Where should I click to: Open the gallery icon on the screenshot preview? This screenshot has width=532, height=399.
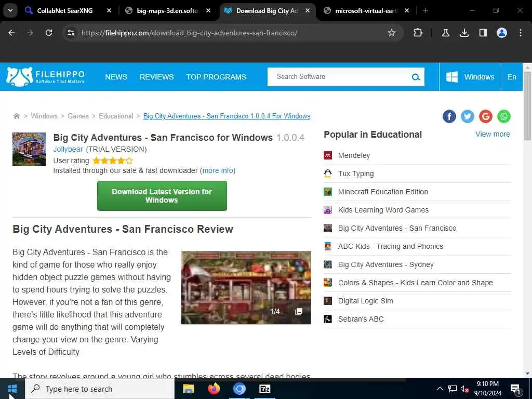(299, 312)
